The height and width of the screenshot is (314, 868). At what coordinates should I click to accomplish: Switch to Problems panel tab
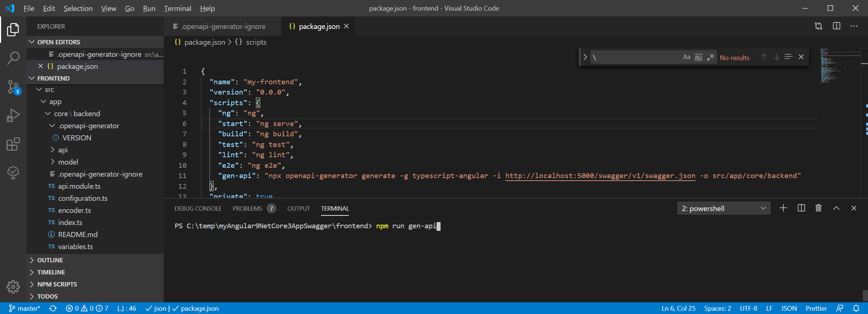(x=254, y=208)
